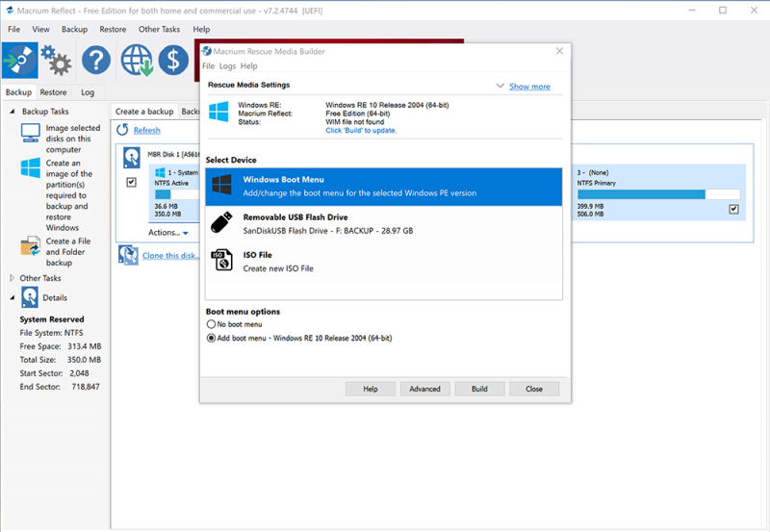Click the disk image backup toolbar icon
Viewport: 770px width, 532px height.
click(19, 60)
